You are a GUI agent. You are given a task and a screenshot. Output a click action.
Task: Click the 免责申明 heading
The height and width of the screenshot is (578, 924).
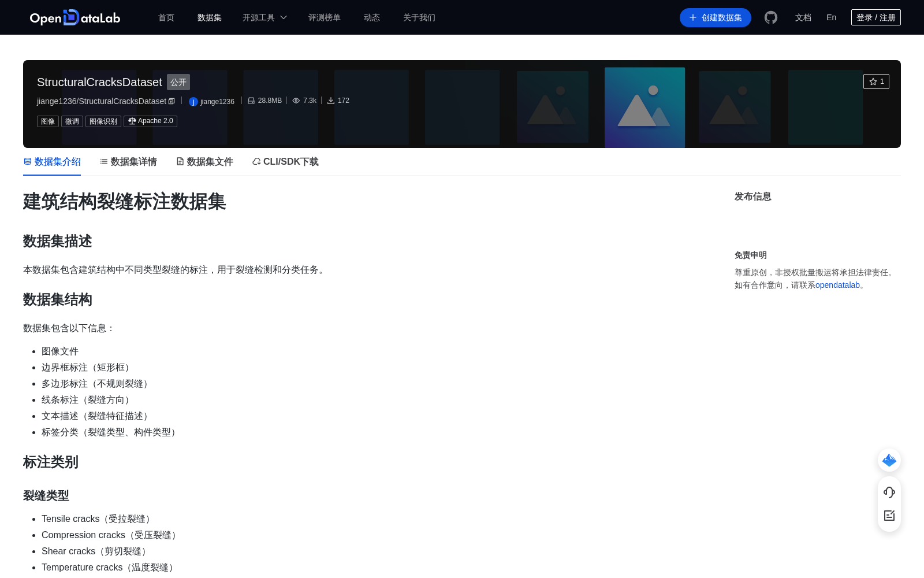(x=751, y=255)
